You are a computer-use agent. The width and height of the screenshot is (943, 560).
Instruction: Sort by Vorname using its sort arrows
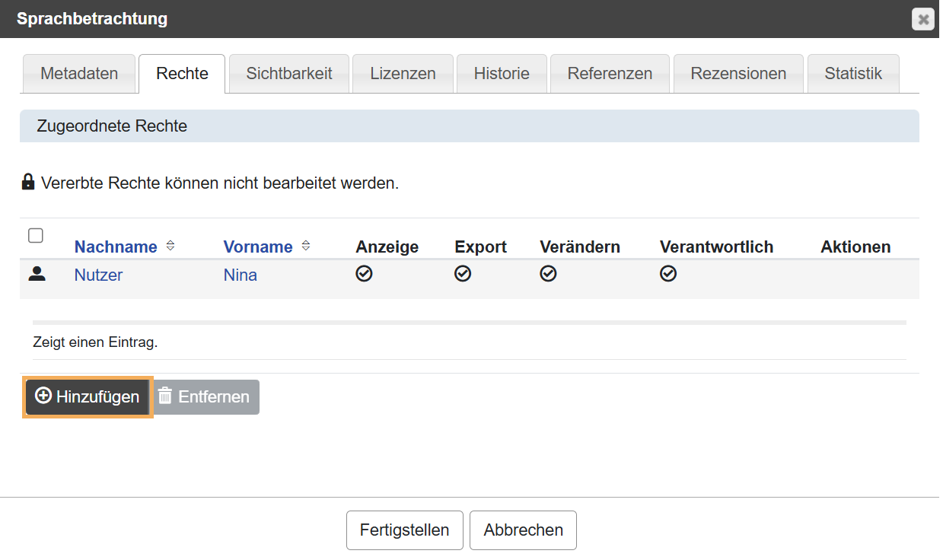point(306,246)
